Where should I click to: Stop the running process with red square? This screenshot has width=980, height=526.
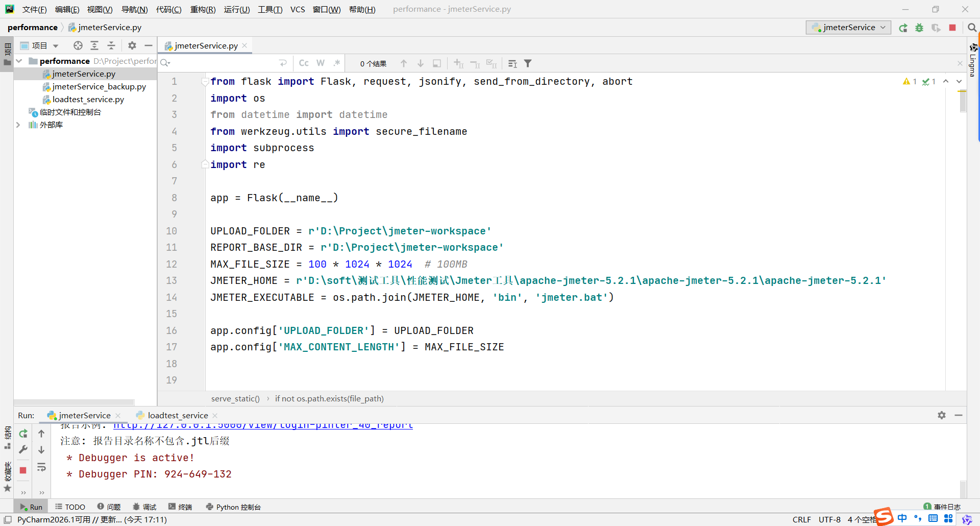952,28
